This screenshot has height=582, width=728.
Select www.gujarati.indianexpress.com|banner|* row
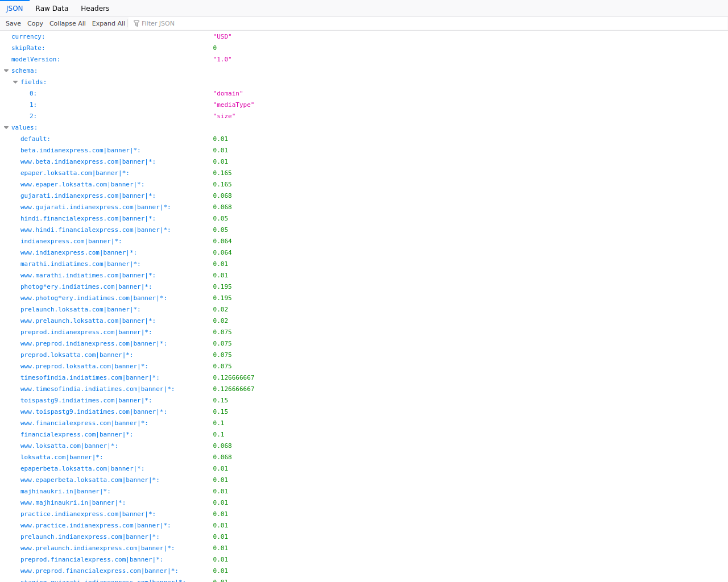pos(364,207)
